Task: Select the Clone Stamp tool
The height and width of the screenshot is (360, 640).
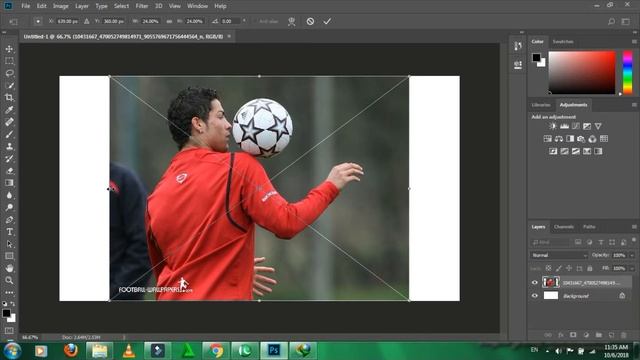Action: 9,147
